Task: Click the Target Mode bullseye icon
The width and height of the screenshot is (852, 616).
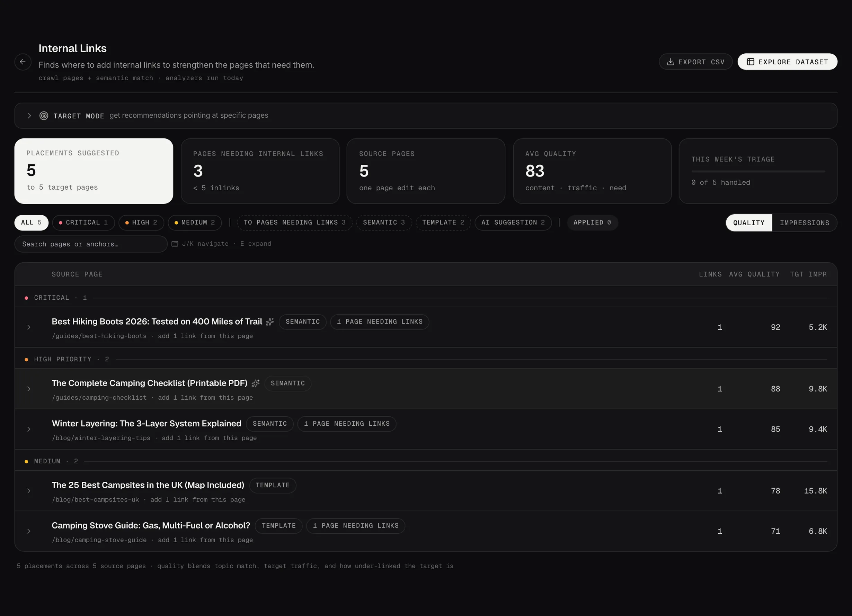Action: click(x=44, y=116)
